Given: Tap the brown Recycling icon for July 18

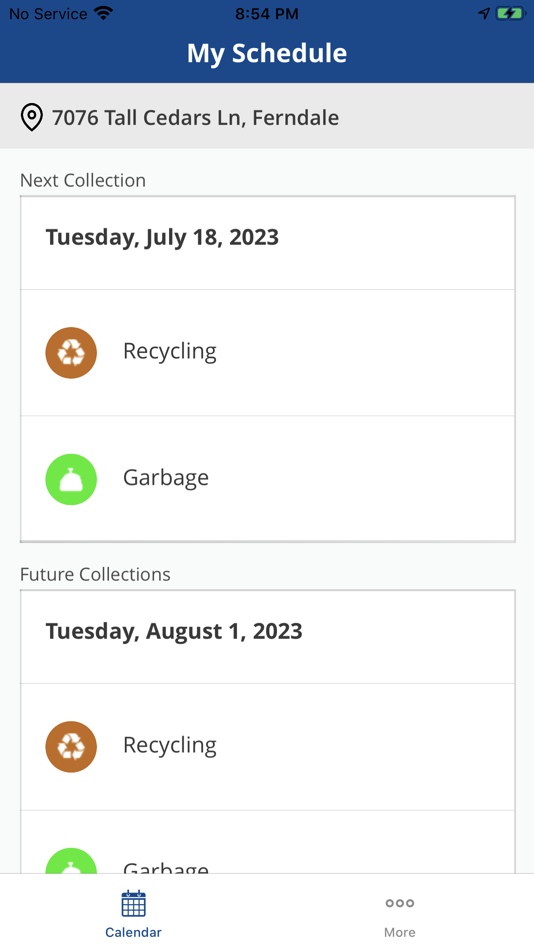Looking at the screenshot, I should pyautogui.click(x=71, y=353).
